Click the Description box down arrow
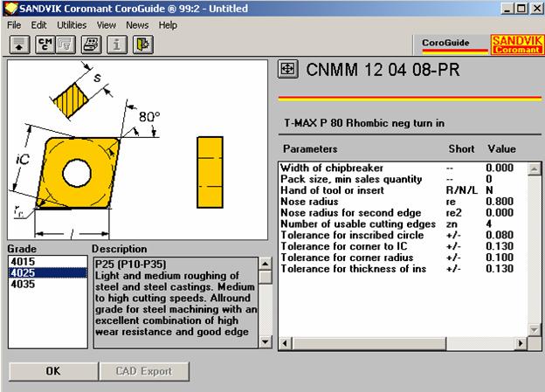 pyautogui.click(x=266, y=341)
